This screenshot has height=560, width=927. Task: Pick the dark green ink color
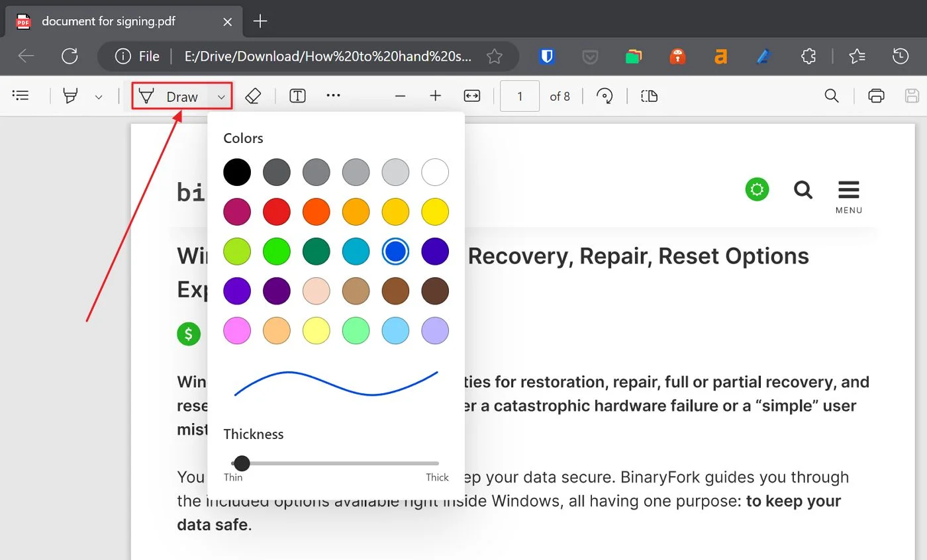[317, 252]
